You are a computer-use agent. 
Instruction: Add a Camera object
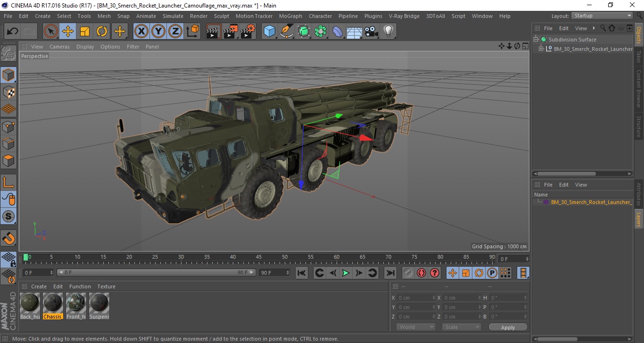pyautogui.click(x=372, y=32)
